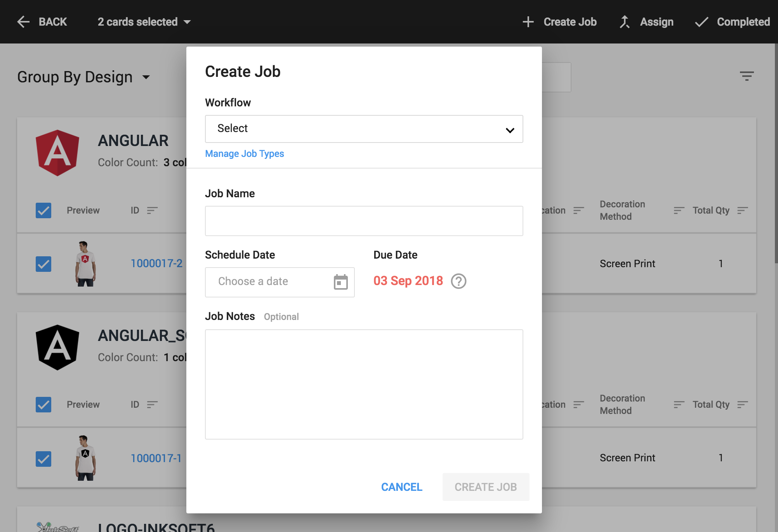This screenshot has width=778, height=532.
Task: Sort by Total Qty in ANGULAR table
Action: pos(742,210)
